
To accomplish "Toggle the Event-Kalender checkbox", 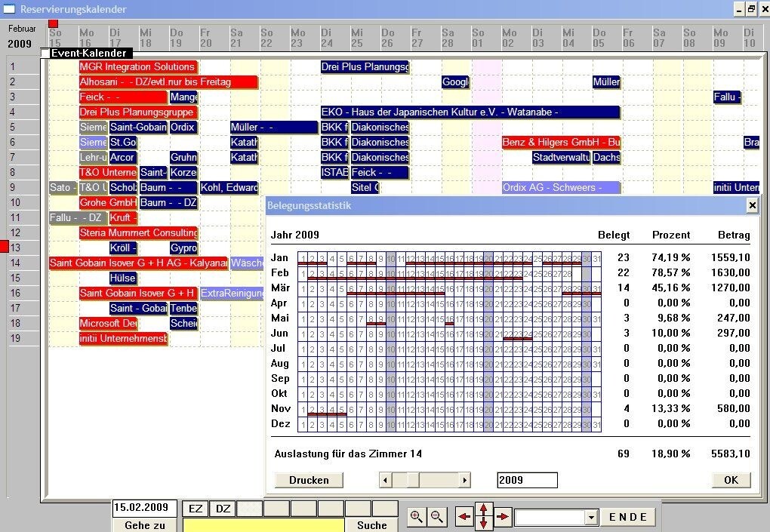I will (x=45, y=53).
